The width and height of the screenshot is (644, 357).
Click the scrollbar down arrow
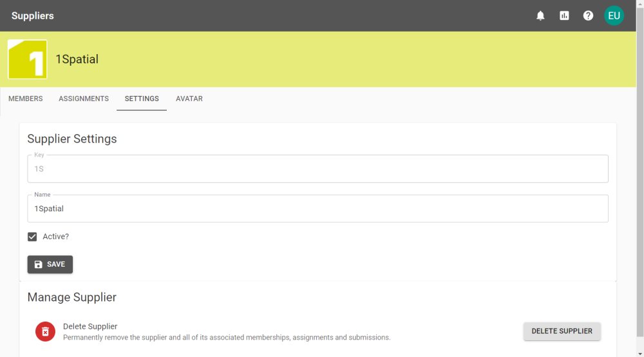coord(640,354)
